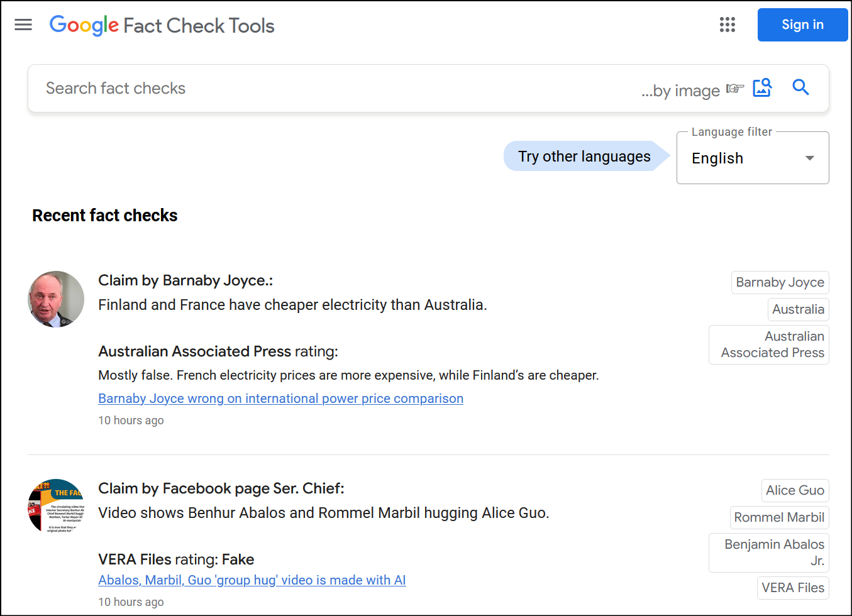852x616 pixels.
Task: Click the Barnaby Joyce photo thumbnail
Action: pyautogui.click(x=56, y=299)
